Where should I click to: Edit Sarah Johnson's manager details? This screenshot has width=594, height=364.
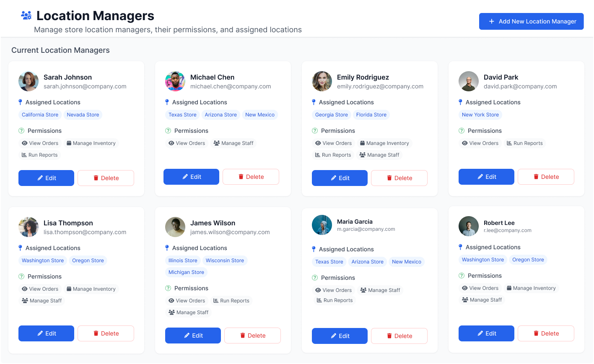pyautogui.click(x=46, y=178)
